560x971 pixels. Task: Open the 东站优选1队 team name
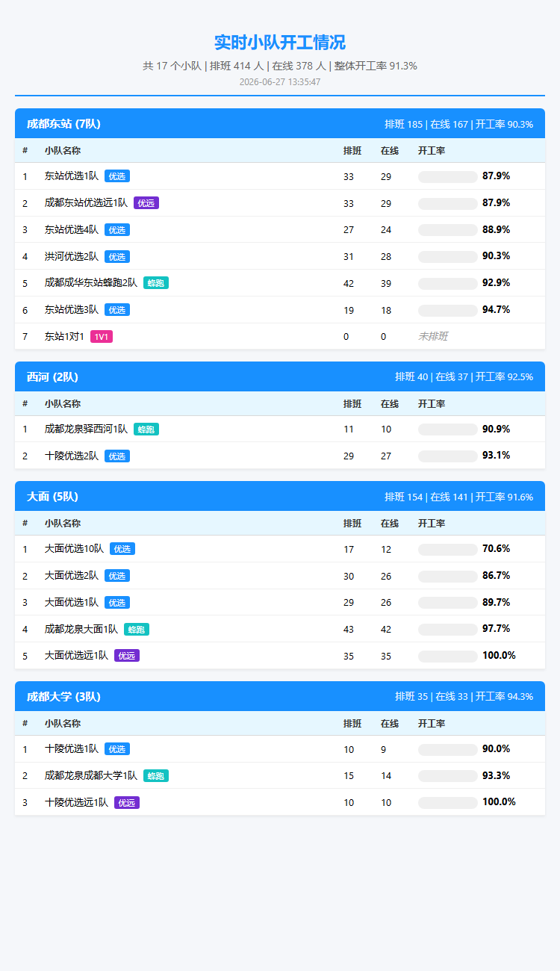[72, 176]
